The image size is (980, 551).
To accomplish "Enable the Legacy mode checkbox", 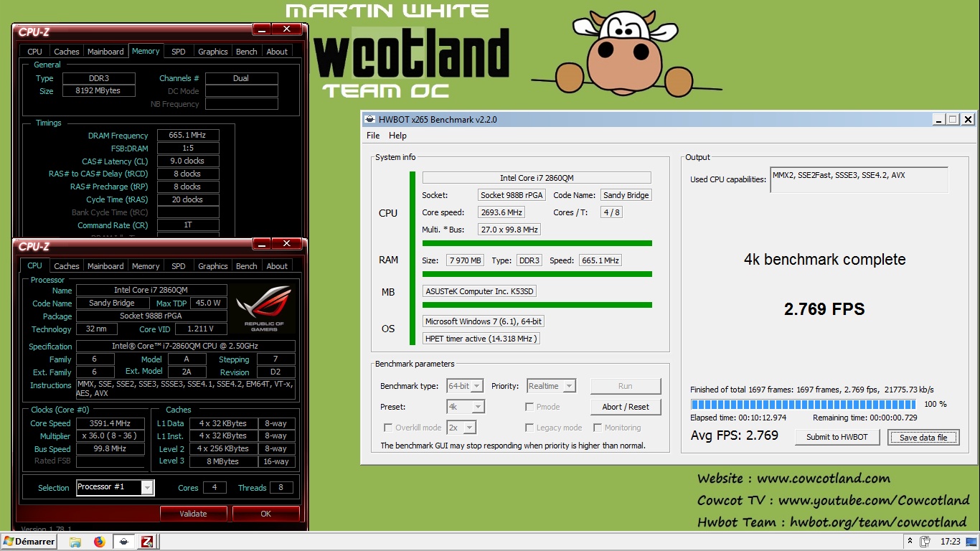I will pyautogui.click(x=529, y=428).
